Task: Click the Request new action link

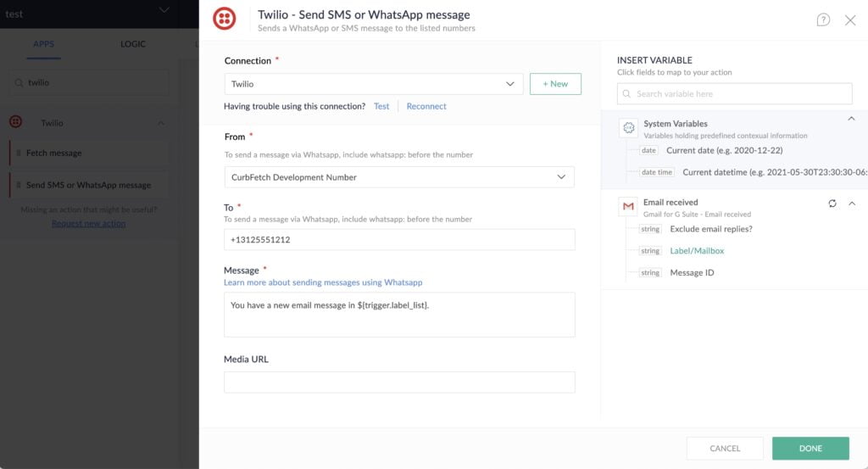Action: tap(88, 223)
